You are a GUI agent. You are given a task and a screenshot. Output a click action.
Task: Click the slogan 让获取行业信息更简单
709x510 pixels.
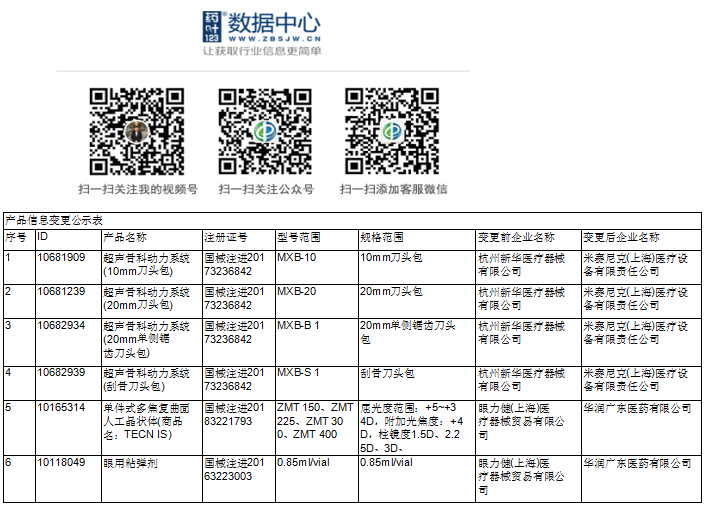coord(262,51)
